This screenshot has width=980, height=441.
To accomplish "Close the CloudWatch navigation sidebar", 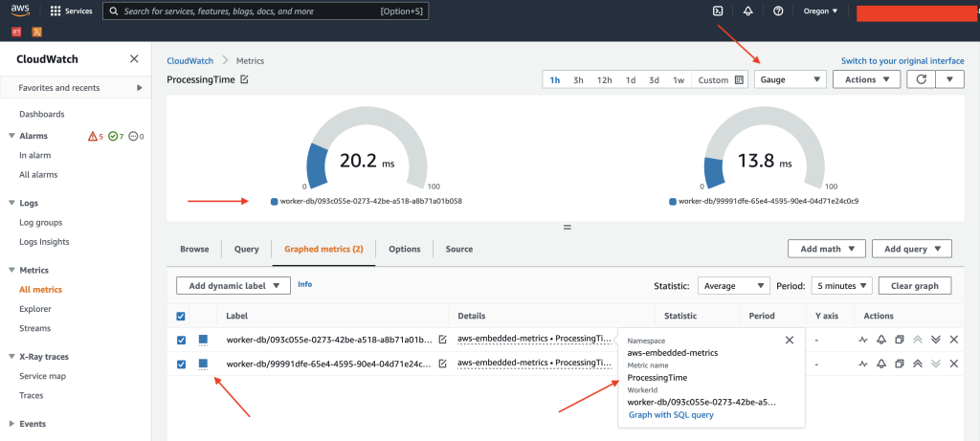I will pyautogui.click(x=134, y=58).
